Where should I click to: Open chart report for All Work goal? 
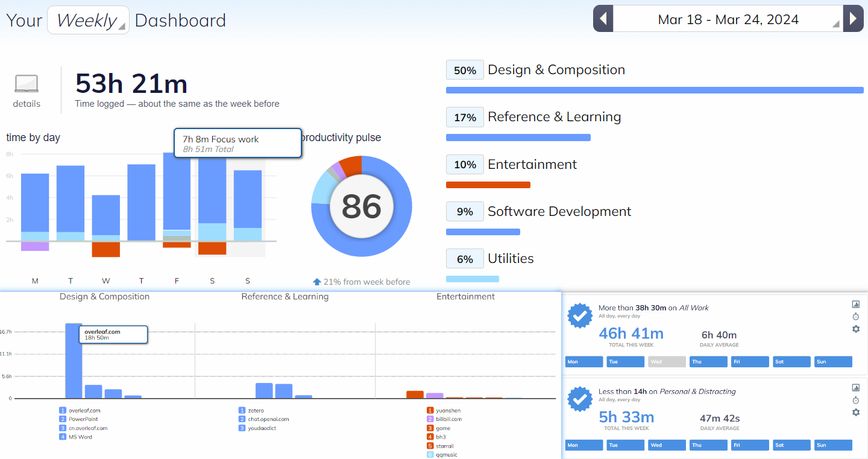855,305
